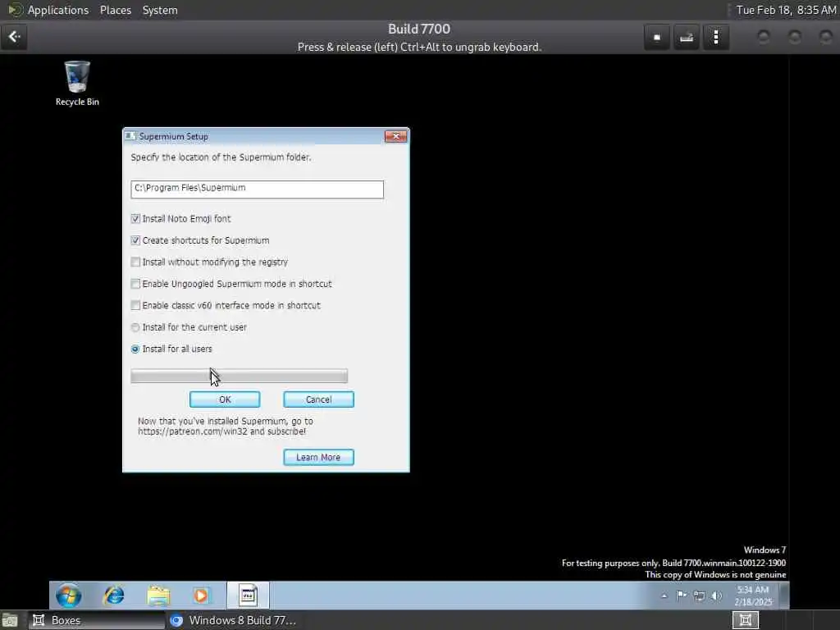
Task: Open the Places menu
Action: (116, 10)
